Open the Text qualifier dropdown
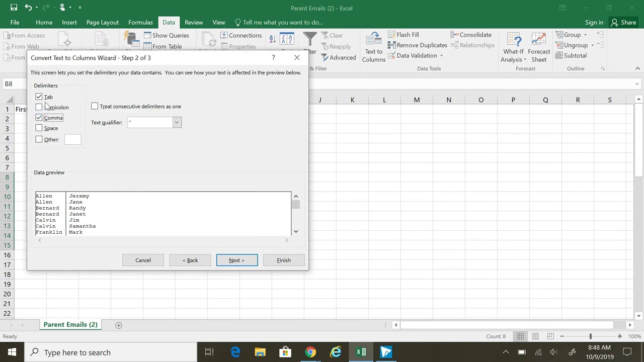Image resolution: width=644 pixels, height=362 pixels. (177, 122)
